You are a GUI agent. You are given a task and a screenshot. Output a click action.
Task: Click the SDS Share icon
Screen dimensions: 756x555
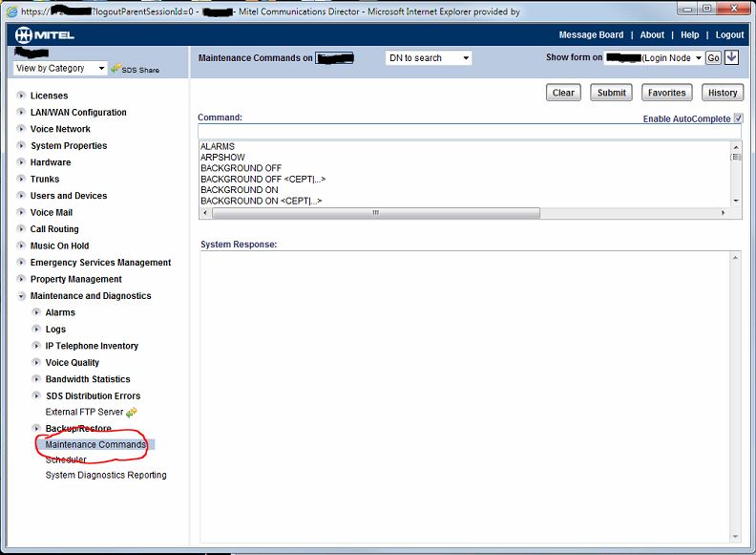[115, 69]
